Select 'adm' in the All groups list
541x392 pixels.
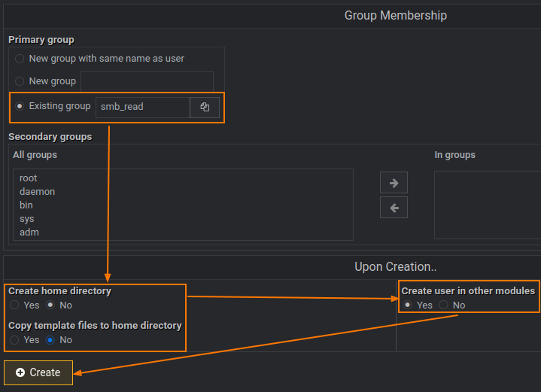[x=29, y=232]
